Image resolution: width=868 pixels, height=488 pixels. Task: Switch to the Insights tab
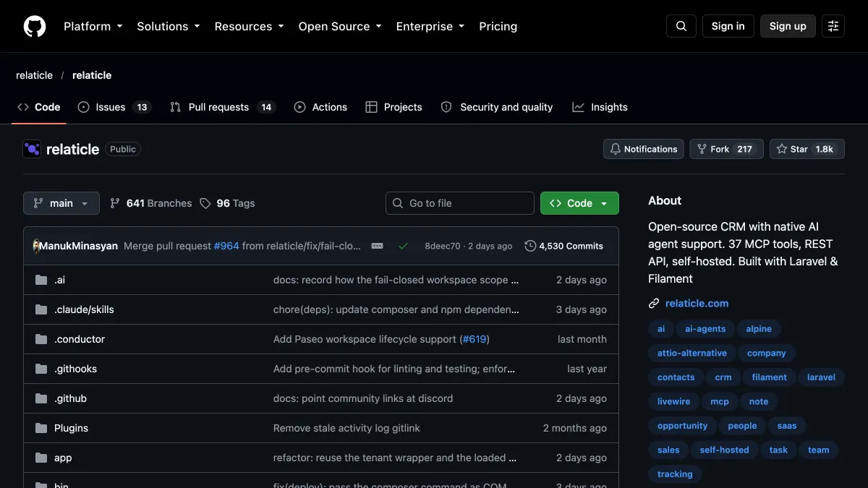tap(600, 107)
